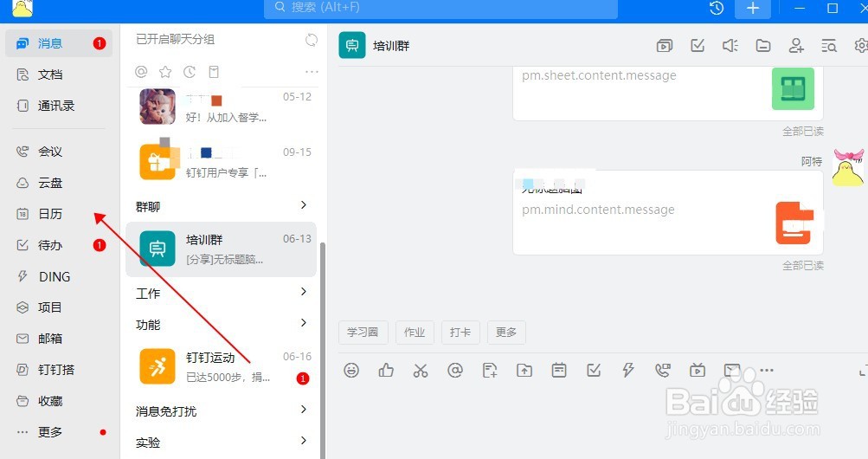Click the upload file icon
868x459 pixels.
524,370
